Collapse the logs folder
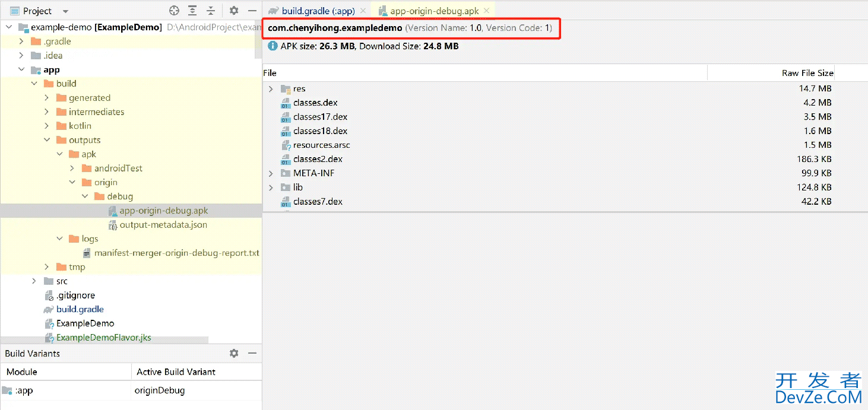The height and width of the screenshot is (410, 868). (x=59, y=239)
